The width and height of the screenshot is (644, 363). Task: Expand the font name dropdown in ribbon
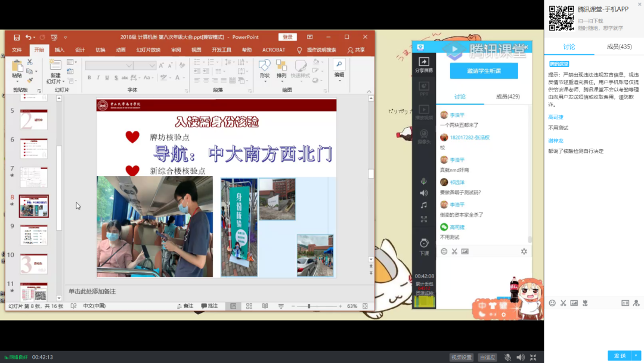(x=129, y=66)
